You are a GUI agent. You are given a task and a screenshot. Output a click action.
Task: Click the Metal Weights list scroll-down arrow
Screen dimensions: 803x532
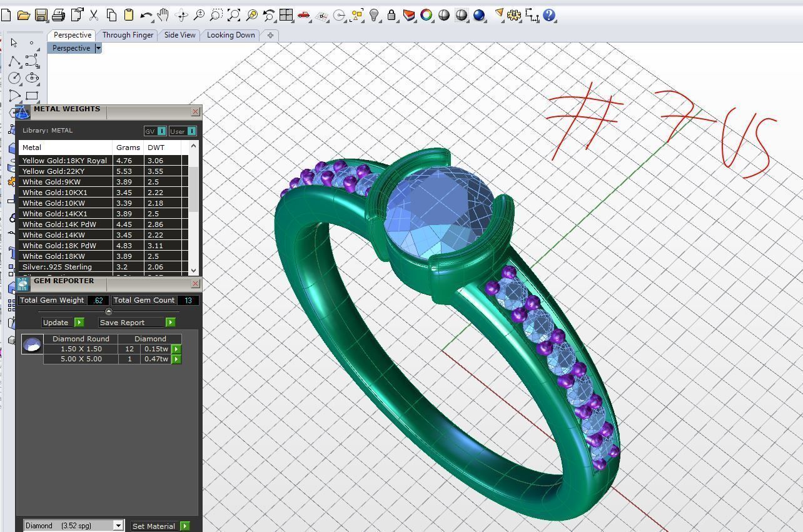click(193, 270)
